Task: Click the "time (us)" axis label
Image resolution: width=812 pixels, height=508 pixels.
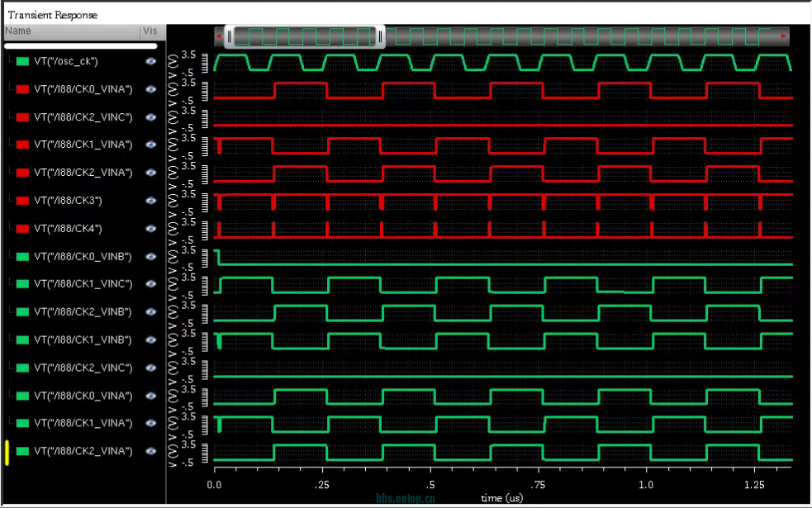Action: click(501, 498)
